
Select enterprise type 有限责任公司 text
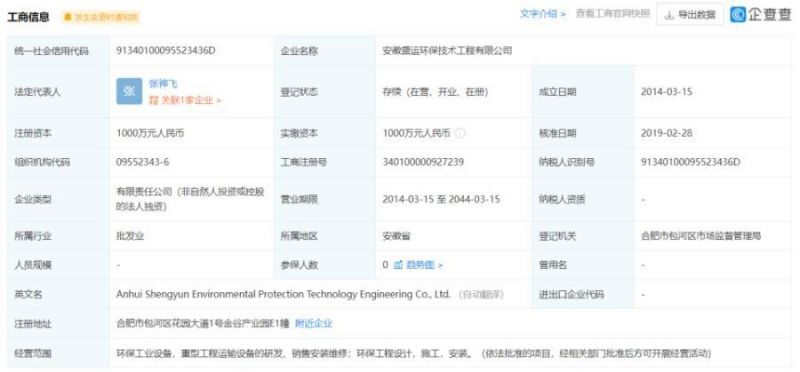pos(190,200)
